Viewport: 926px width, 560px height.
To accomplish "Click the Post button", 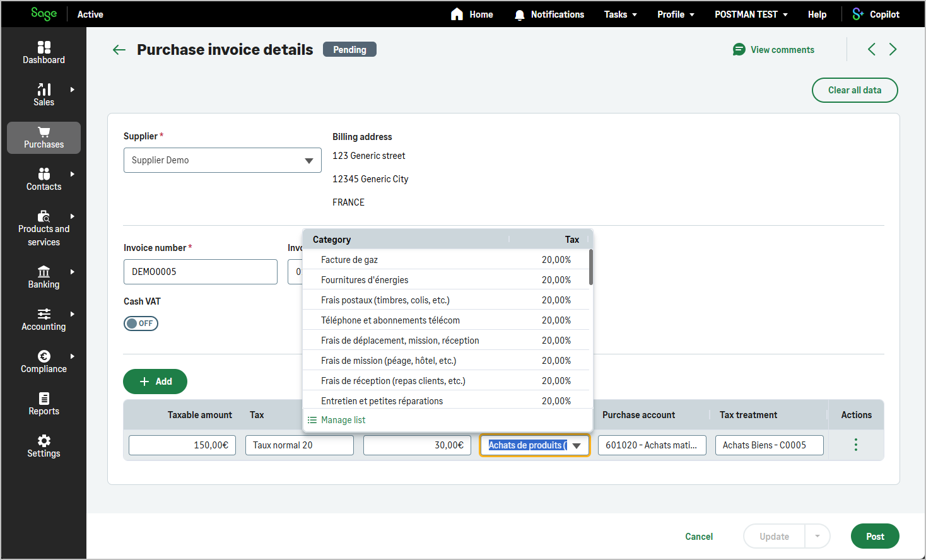I will pyautogui.click(x=875, y=537).
